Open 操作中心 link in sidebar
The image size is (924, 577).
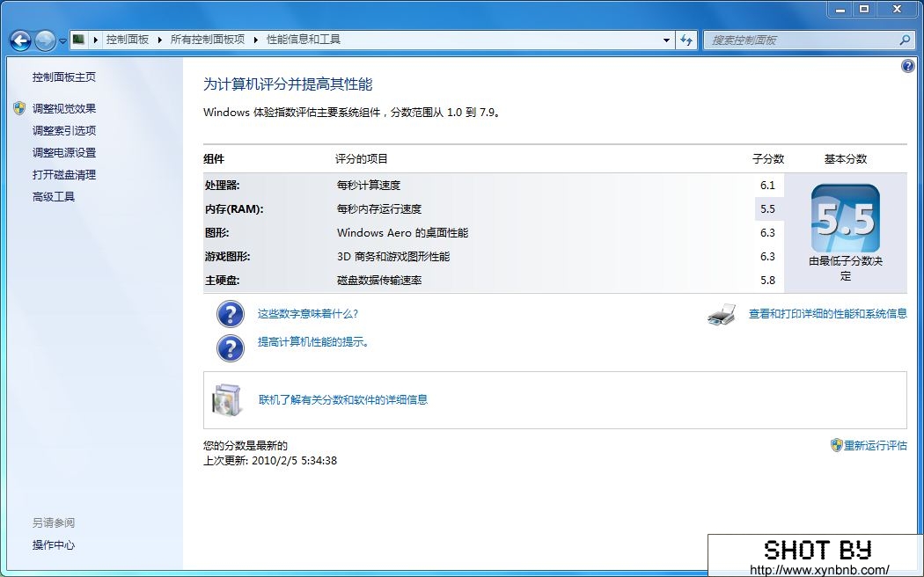(53, 545)
